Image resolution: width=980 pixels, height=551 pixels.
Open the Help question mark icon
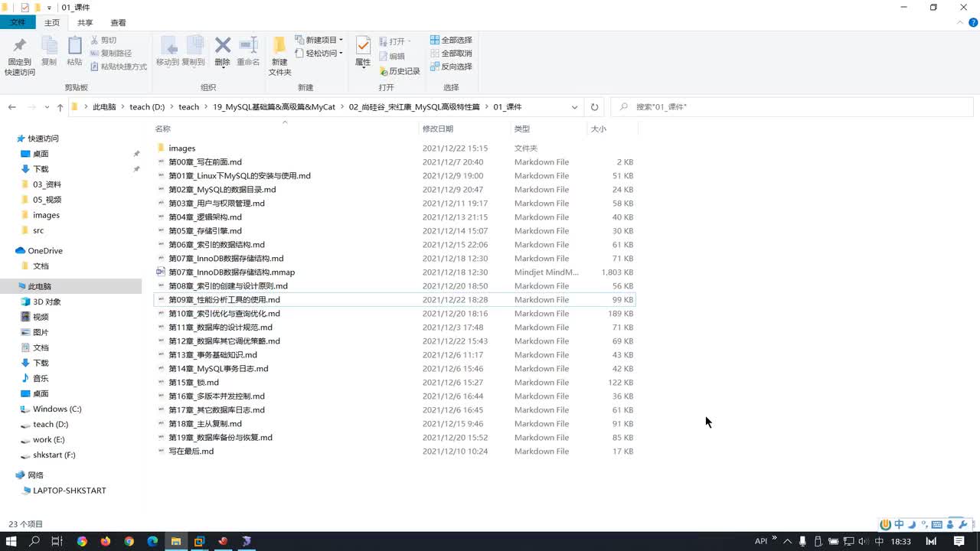pos(973,23)
